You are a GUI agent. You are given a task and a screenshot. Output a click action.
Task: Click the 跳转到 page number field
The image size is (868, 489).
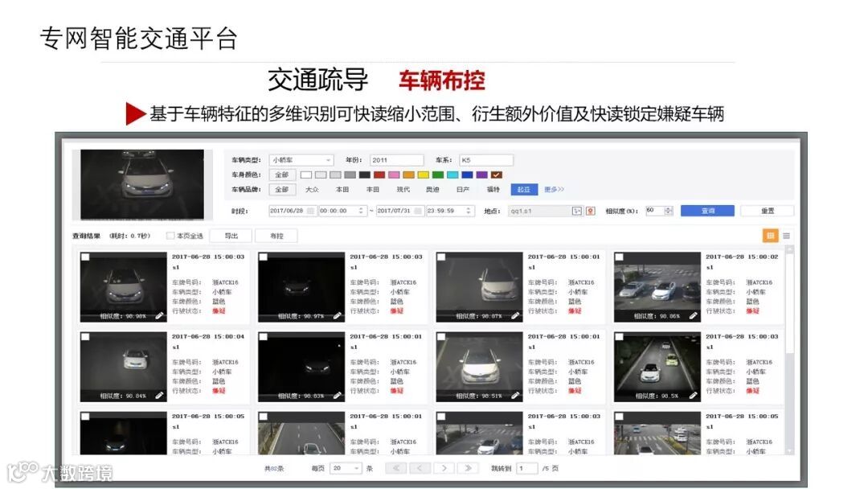pos(527,469)
